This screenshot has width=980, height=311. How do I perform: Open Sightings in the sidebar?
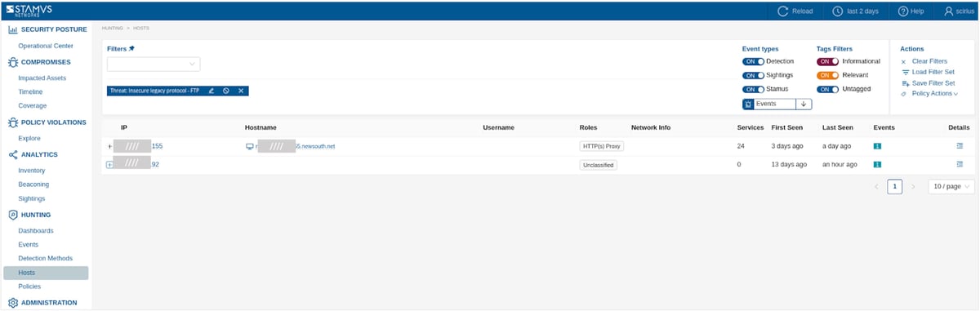tap(31, 198)
